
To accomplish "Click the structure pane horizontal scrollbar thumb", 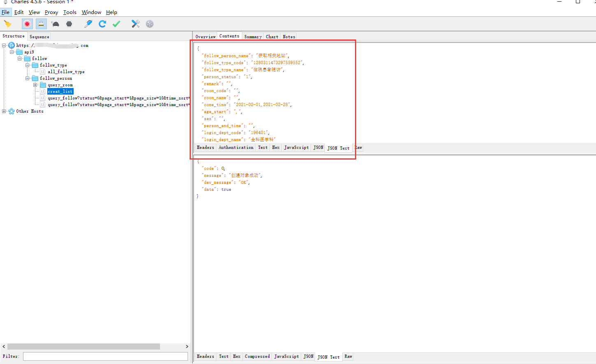I will [x=83, y=347].
